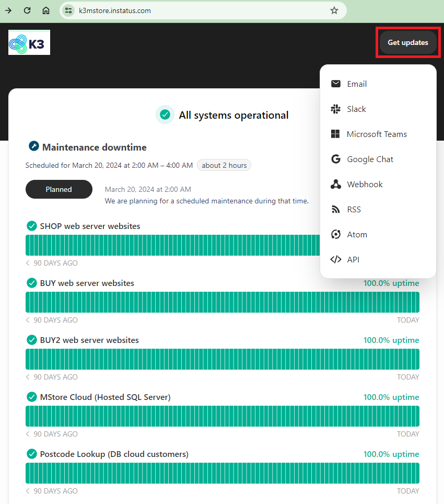This screenshot has width=444, height=504.
Task: Click the Planned status badge
Action: (59, 189)
